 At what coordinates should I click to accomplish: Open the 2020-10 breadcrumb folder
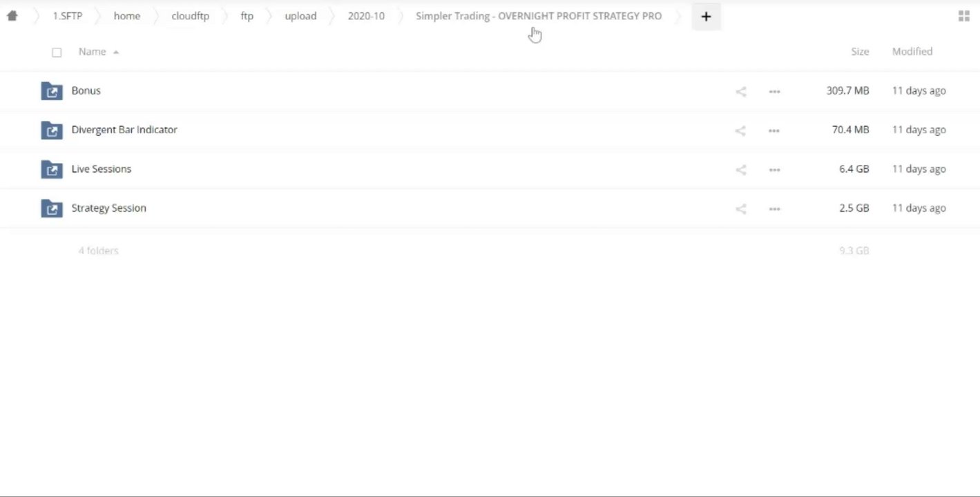(366, 16)
